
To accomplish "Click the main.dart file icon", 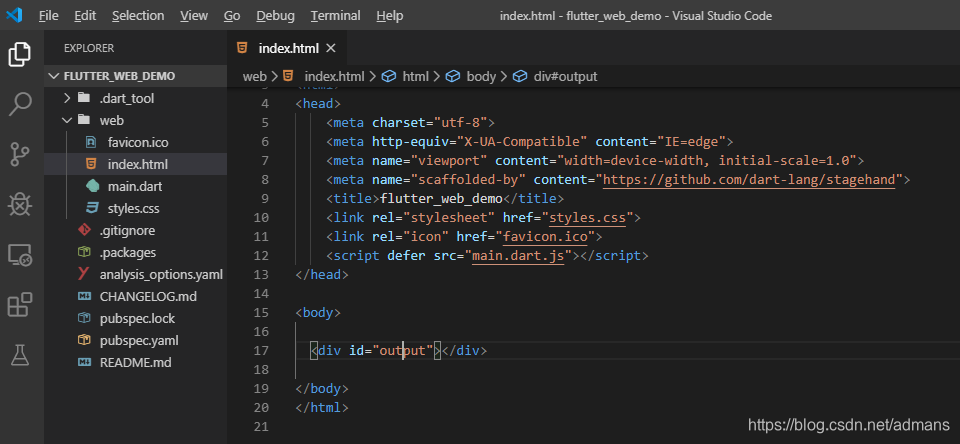I will 92,186.
